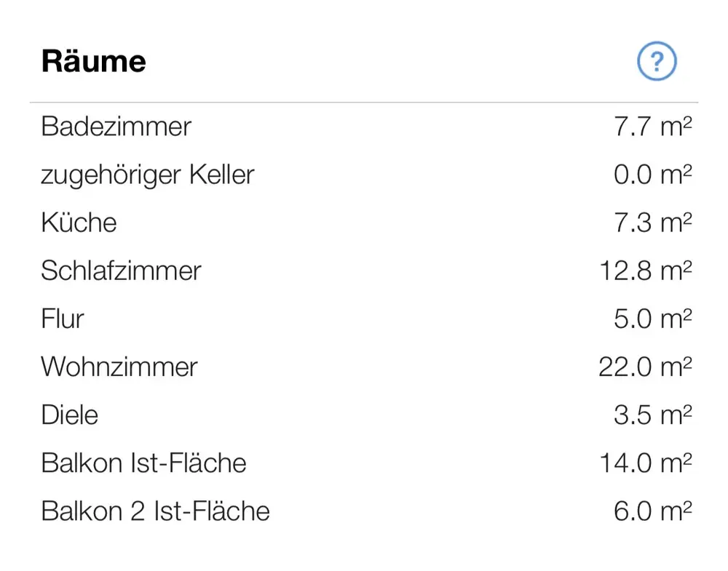
Task: Select the zugehöriger Keller row
Action: (x=364, y=175)
